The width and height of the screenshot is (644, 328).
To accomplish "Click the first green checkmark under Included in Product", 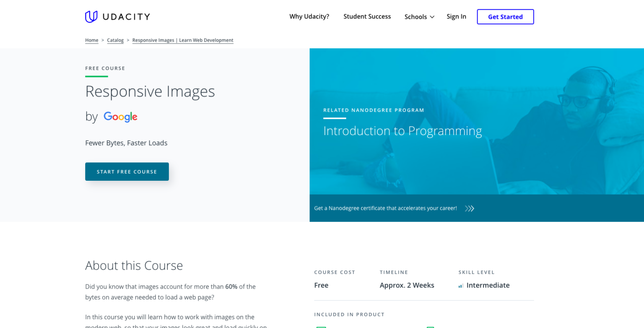I will pyautogui.click(x=321, y=326).
